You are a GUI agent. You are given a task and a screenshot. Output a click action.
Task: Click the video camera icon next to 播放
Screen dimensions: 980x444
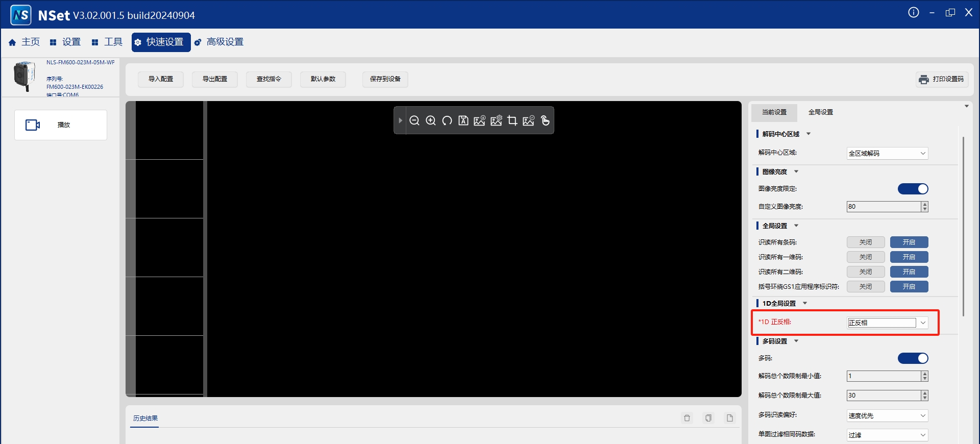click(33, 125)
